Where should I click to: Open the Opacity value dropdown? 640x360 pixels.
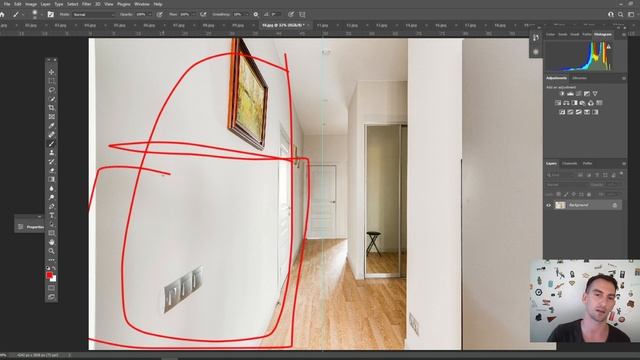(x=150, y=15)
